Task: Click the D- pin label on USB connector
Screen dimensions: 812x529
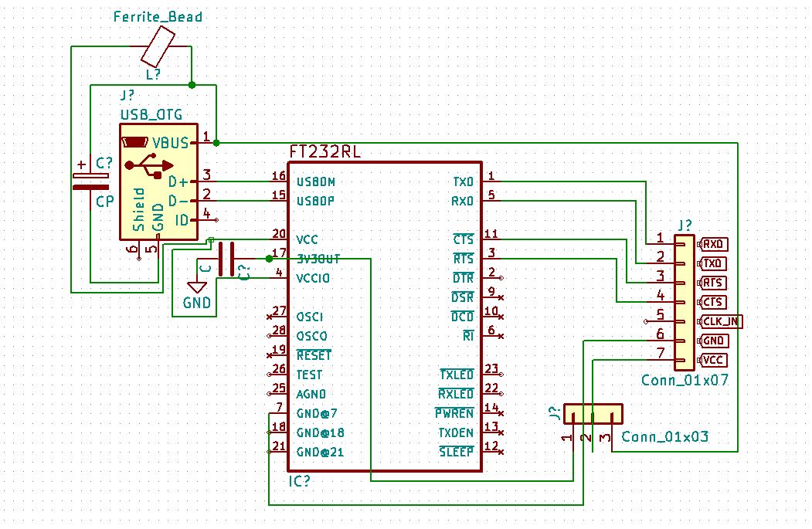Action: 177,201
